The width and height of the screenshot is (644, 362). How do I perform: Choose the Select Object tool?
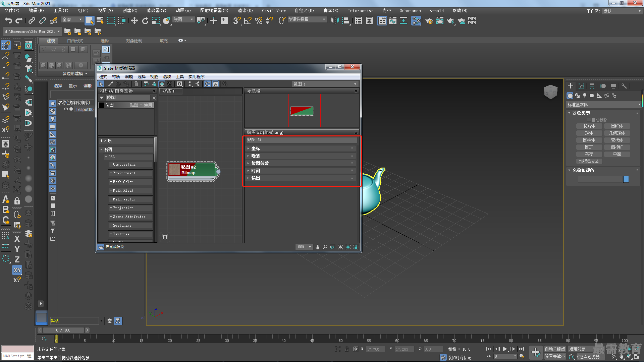89,21
